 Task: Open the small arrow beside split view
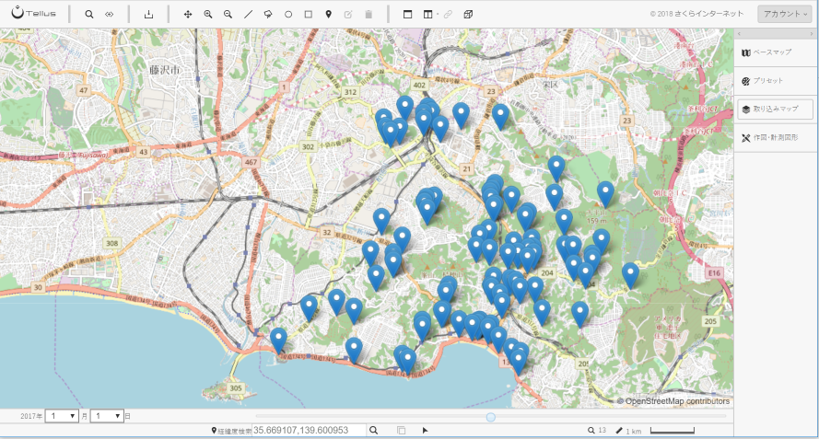point(437,15)
